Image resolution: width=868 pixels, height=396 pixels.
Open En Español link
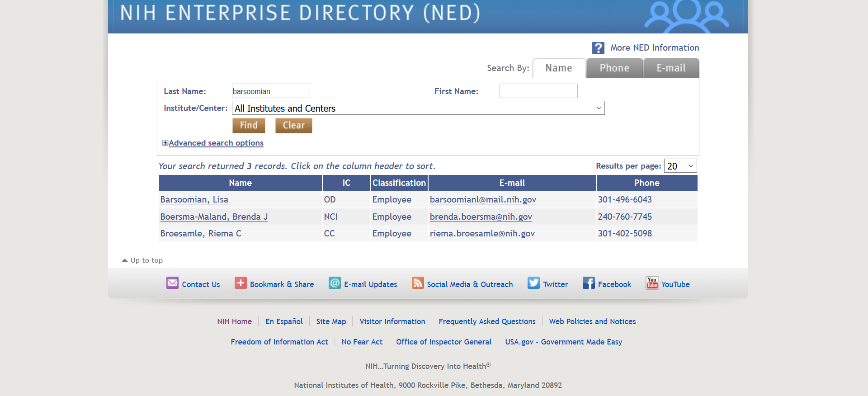pos(284,321)
